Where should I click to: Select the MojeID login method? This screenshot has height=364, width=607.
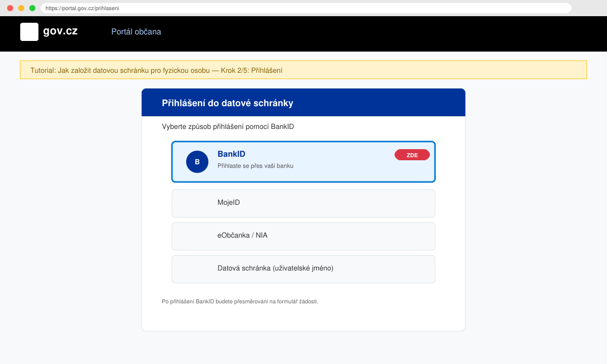303,203
